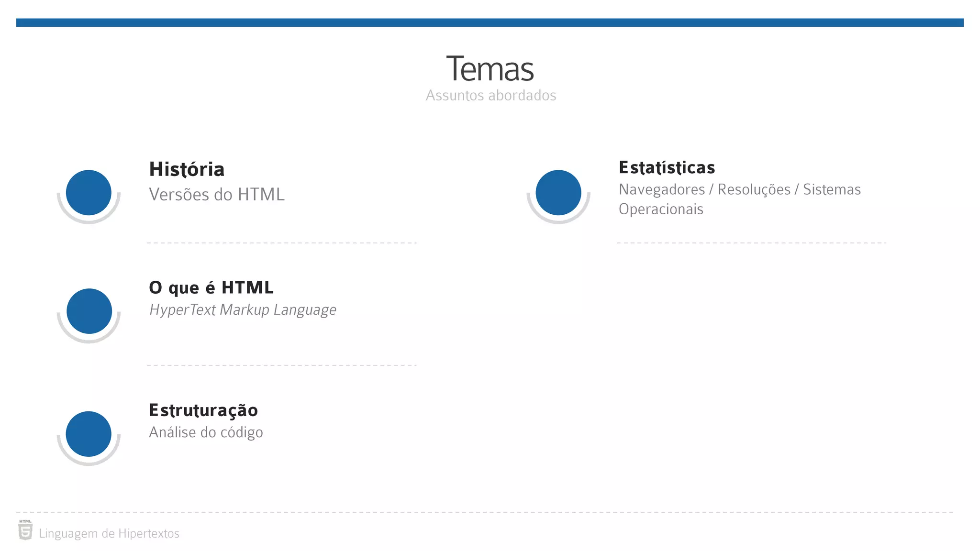Screen dimensions: 980x551
Task: Click the blue circle beside Estruturação
Action: 89,434
